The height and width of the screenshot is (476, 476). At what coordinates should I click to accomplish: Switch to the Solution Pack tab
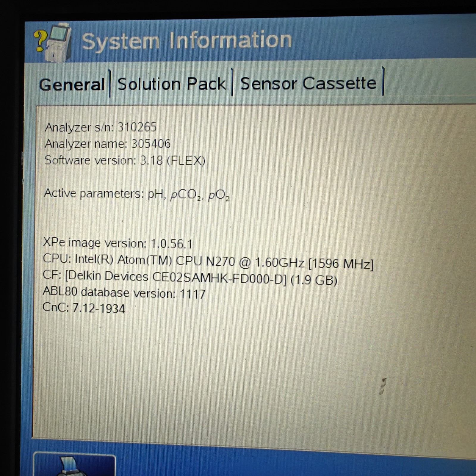172,84
